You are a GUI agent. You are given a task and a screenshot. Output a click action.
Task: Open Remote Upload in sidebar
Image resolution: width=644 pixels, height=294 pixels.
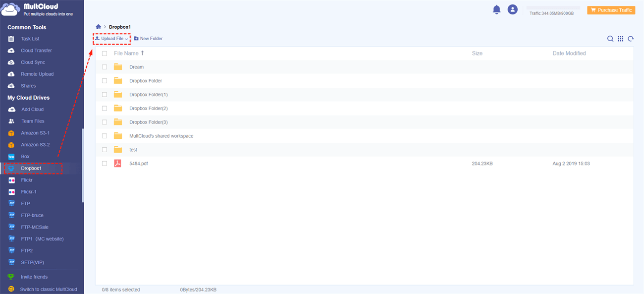point(37,74)
